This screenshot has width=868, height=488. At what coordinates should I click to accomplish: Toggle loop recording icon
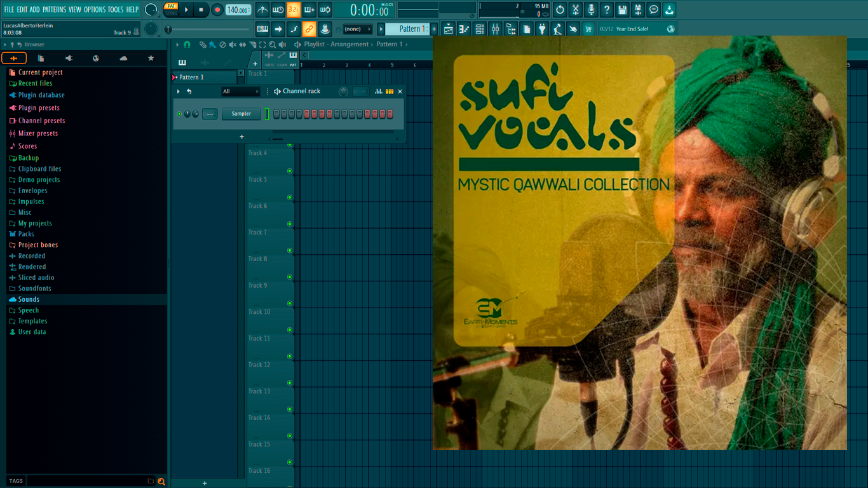(325, 10)
